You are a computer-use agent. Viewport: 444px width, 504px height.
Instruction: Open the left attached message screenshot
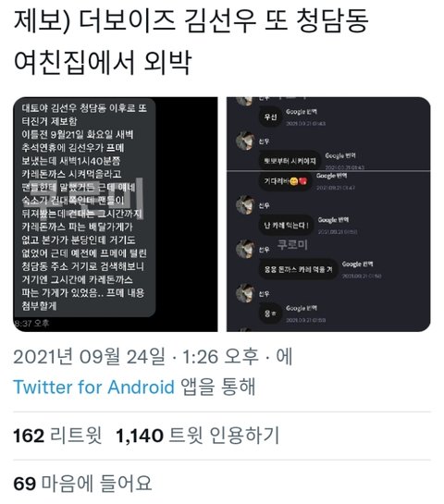pyautogui.click(x=116, y=214)
